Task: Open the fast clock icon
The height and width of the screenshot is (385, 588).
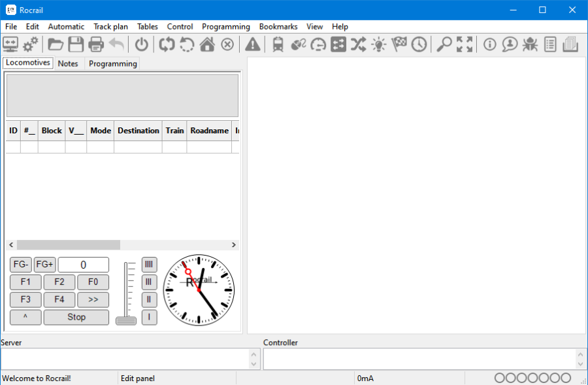Action: pyautogui.click(x=420, y=44)
